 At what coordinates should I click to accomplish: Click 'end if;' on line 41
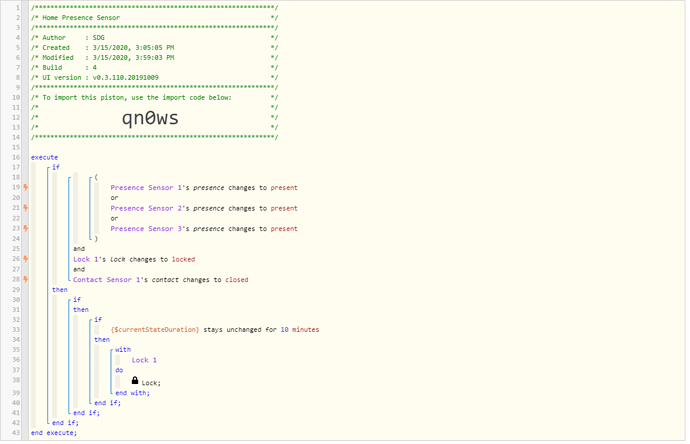pos(86,413)
